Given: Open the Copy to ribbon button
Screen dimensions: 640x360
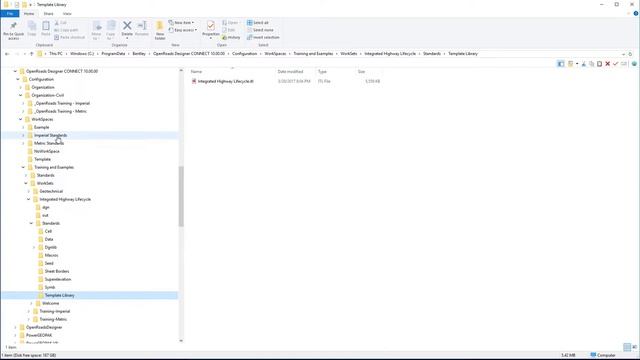Looking at the screenshot, I should 111,30.
